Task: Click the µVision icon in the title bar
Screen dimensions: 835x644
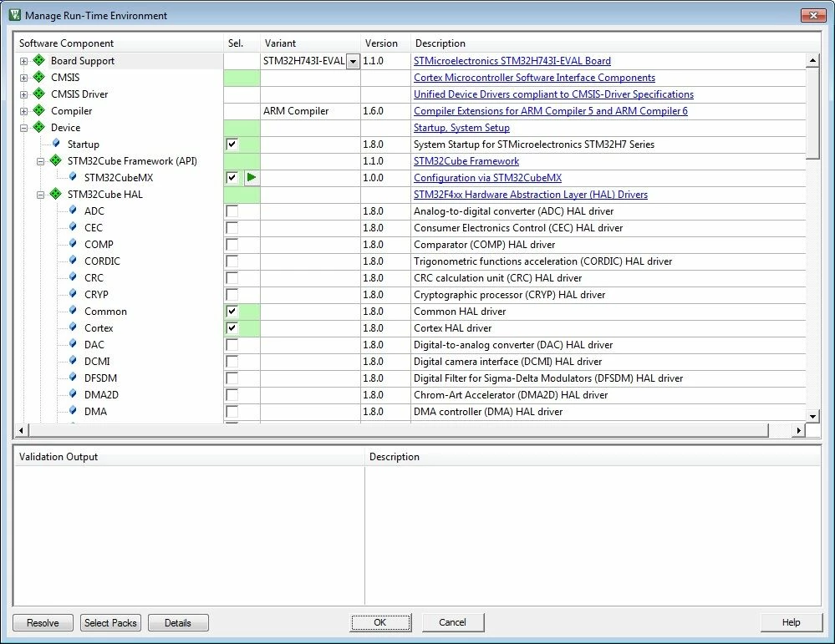Action: tap(15, 15)
